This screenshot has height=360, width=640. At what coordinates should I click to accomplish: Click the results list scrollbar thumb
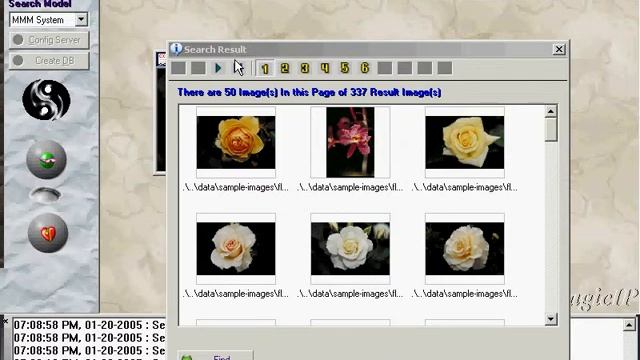pos(551,130)
